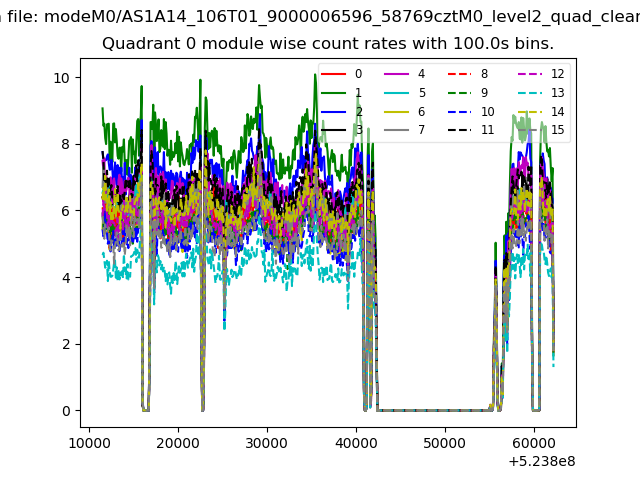Click the red solid line swatch for module 0
Image resolution: width=640 pixels, height=480 pixels.
pyautogui.click(x=333, y=74)
